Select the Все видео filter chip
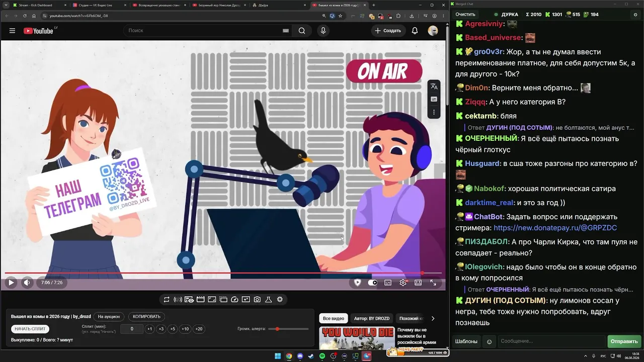The width and height of the screenshot is (644, 362). click(x=334, y=318)
